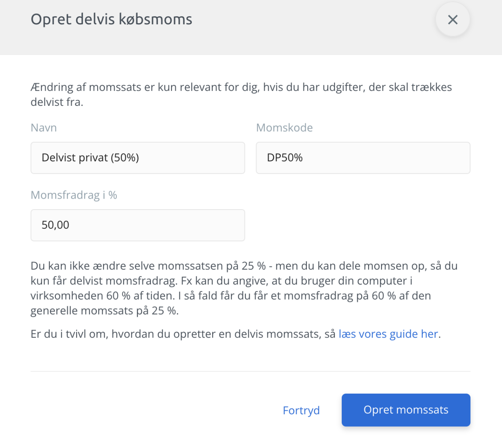Place cursor on 'Delvist privat (50%)' text
The height and width of the screenshot is (448, 502).
click(x=90, y=158)
